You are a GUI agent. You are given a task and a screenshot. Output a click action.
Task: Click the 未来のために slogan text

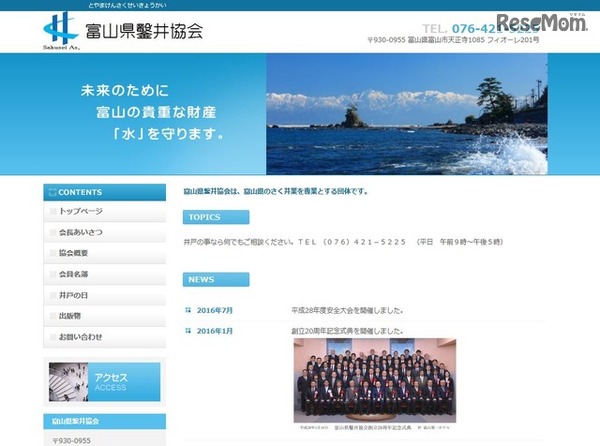click(124, 91)
